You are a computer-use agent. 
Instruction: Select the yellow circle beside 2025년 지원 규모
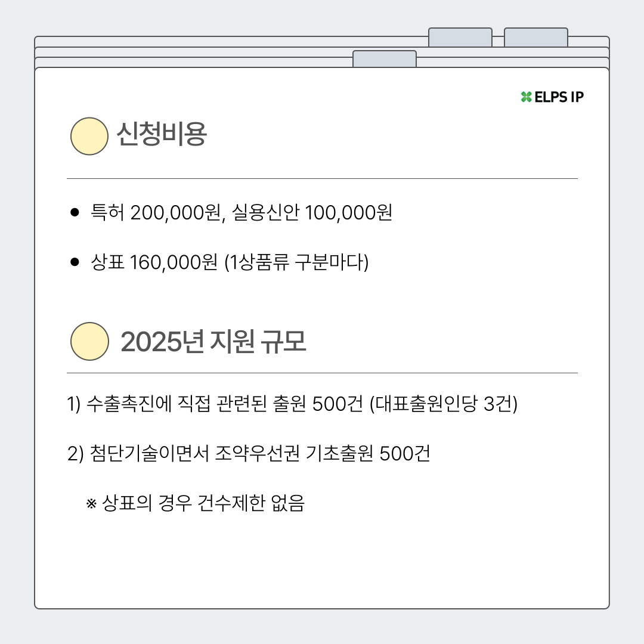[89, 342]
